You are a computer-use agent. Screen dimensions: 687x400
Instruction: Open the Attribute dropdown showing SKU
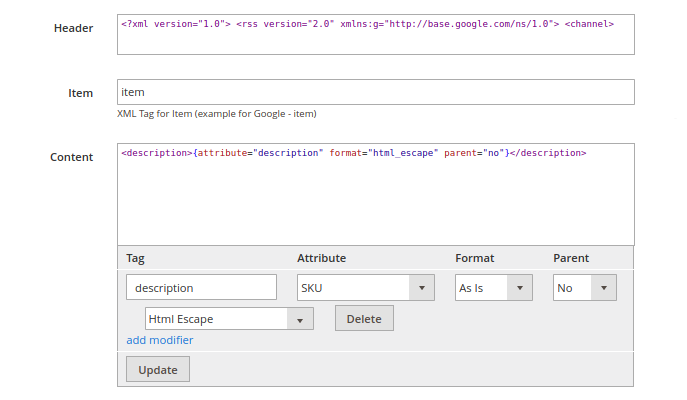tap(365, 287)
